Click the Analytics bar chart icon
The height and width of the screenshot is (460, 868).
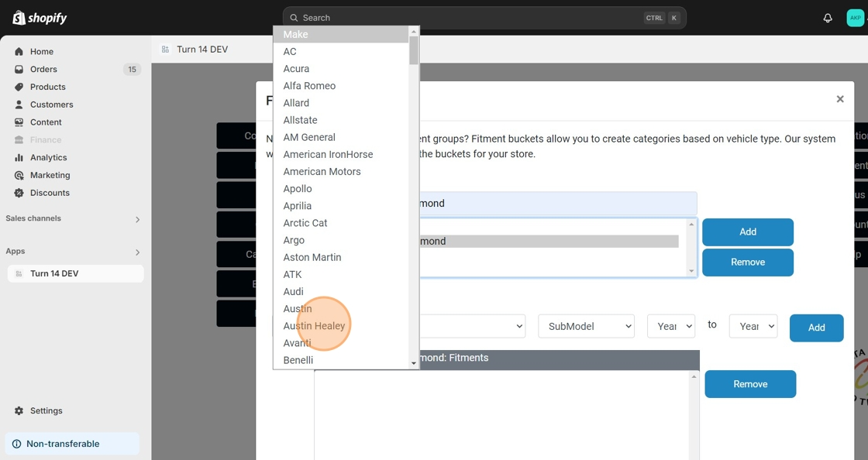(19, 157)
